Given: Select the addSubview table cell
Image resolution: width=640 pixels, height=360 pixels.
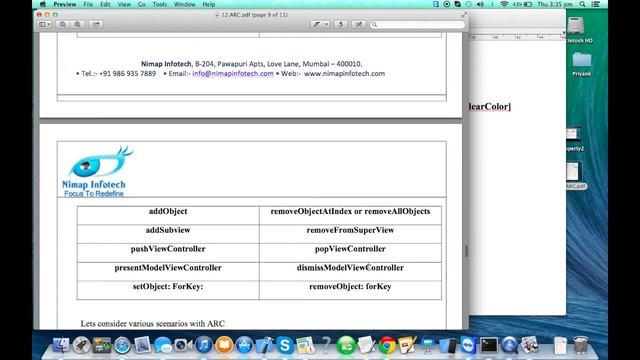Looking at the screenshot, I should [x=168, y=234].
